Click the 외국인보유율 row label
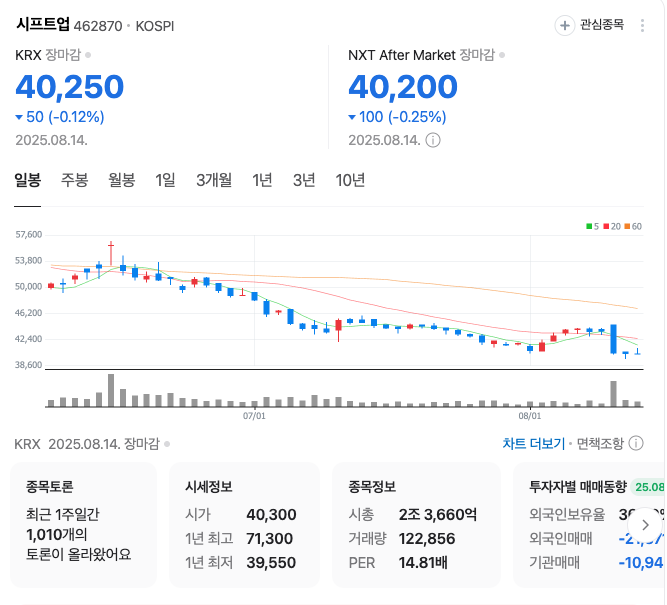 tap(567, 515)
